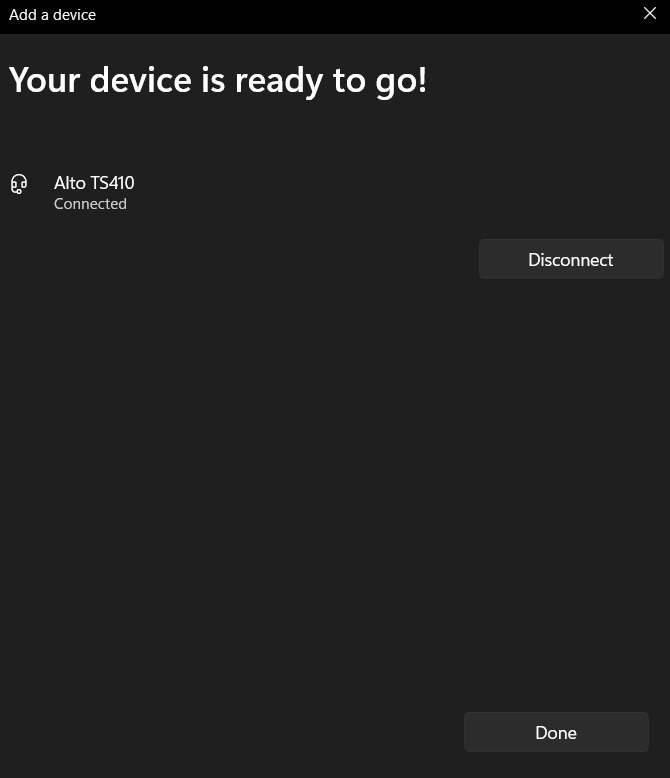This screenshot has height=778, width=670.
Task: Click the status label under Alto TS410
Action: coord(90,203)
